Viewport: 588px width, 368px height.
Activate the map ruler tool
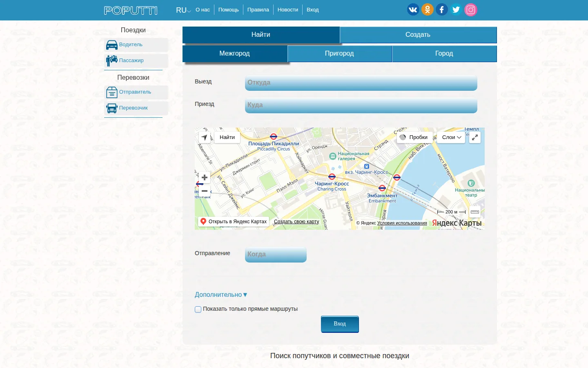pyautogui.click(x=475, y=212)
